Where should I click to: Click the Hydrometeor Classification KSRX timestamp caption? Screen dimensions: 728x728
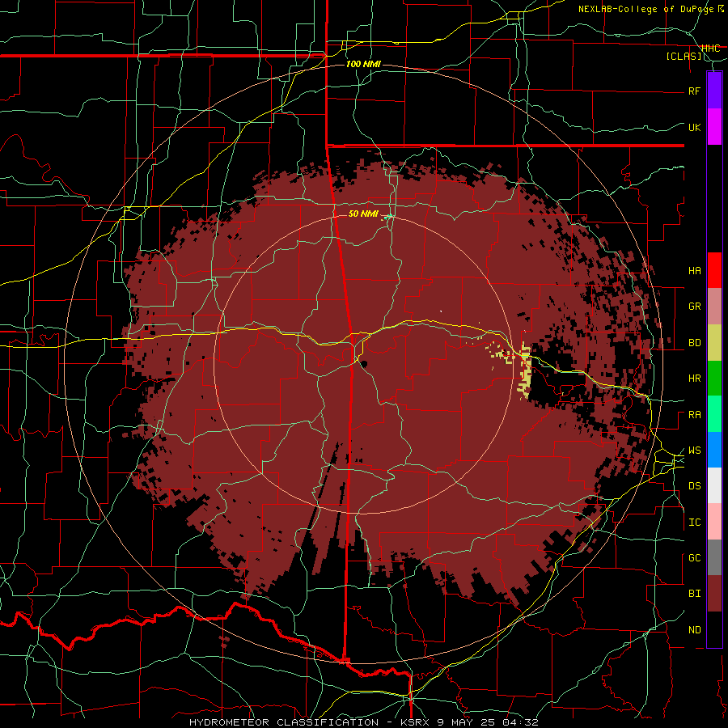click(x=363, y=722)
